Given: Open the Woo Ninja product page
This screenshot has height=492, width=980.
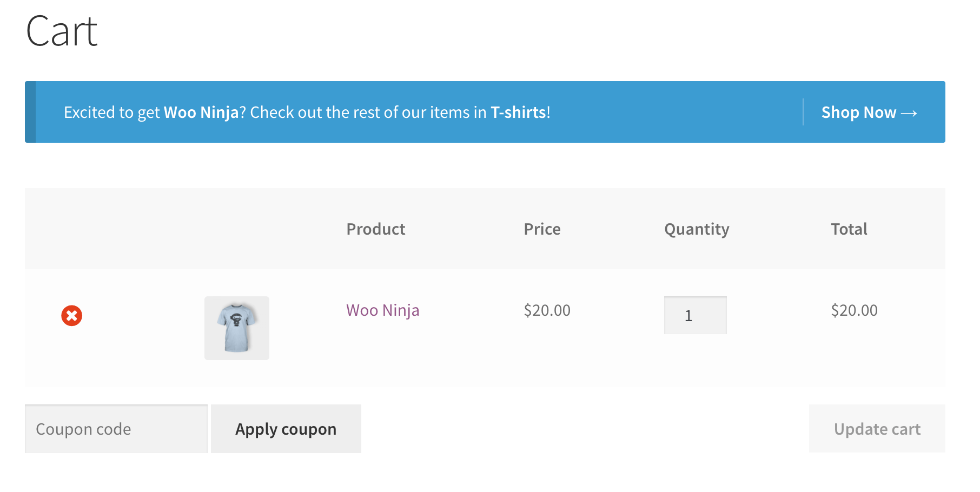Looking at the screenshot, I should point(382,310).
